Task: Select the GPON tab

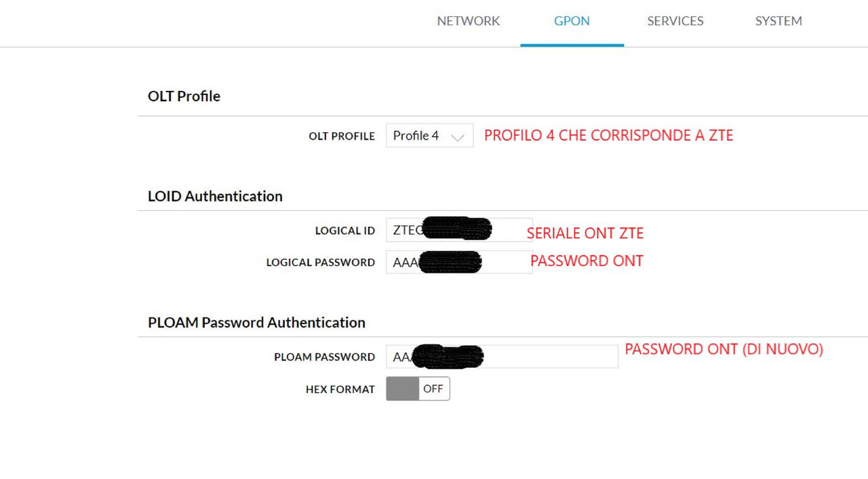Action: tap(572, 21)
